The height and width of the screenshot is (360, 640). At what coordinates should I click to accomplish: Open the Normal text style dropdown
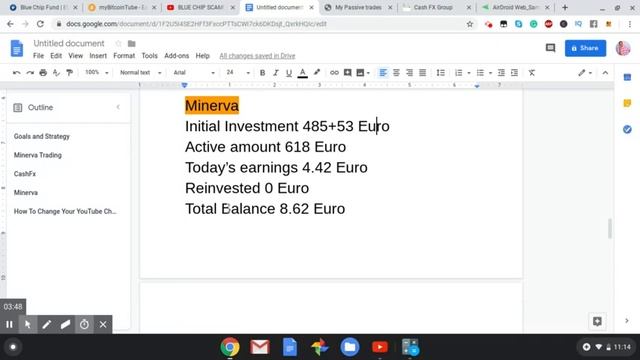click(141, 72)
